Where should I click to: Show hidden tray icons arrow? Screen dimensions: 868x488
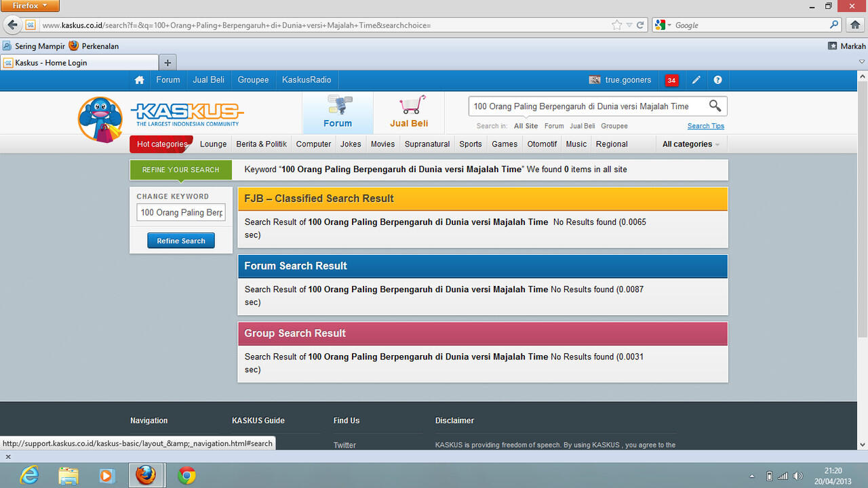click(751, 476)
